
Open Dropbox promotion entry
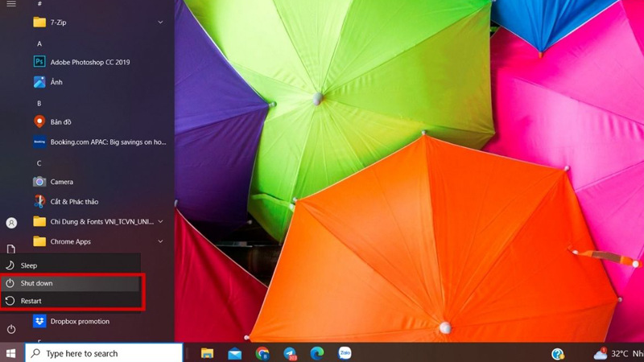79,322
